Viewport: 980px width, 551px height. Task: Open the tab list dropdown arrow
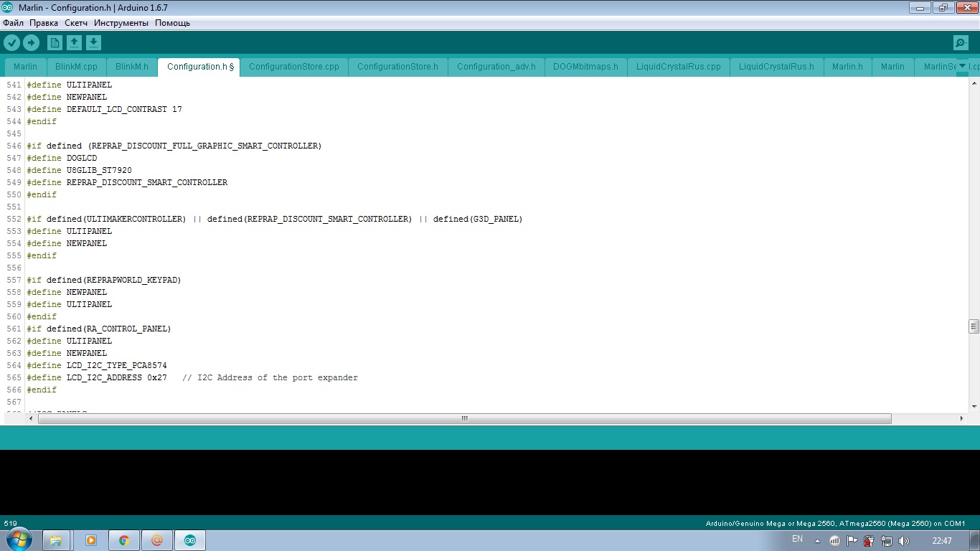click(962, 66)
